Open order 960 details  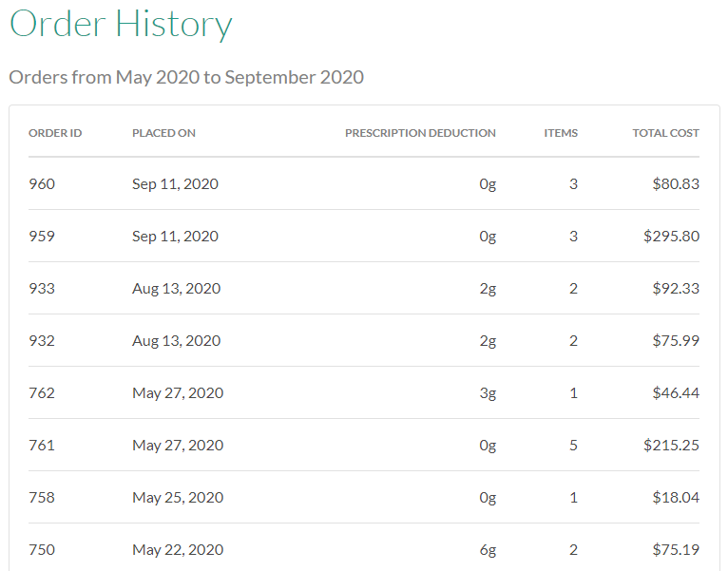(42, 183)
